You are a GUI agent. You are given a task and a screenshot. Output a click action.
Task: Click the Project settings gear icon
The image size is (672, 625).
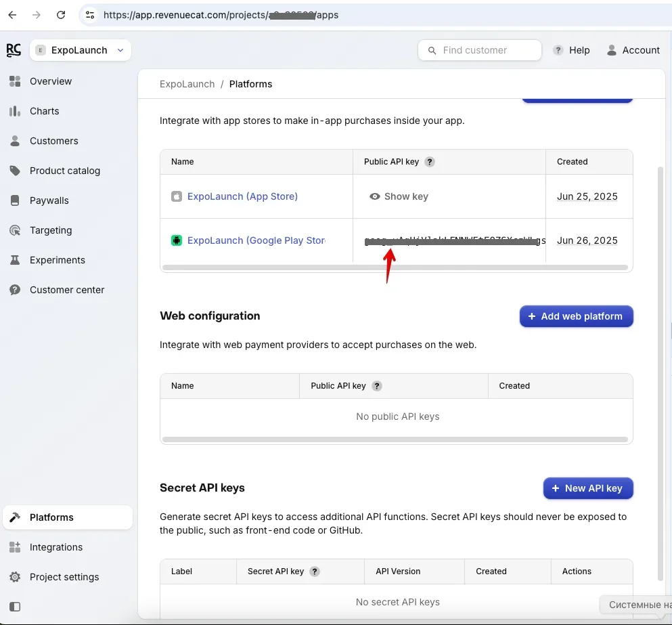pyautogui.click(x=15, y=577)
